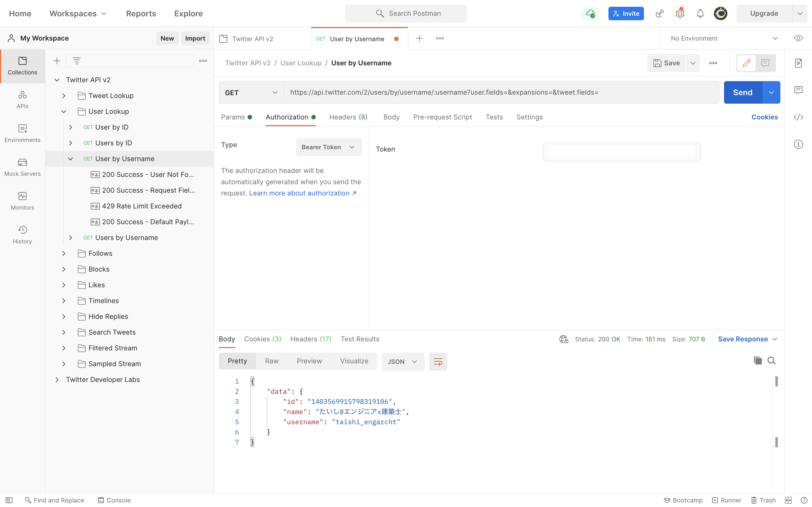Open the GET method dropdown
Screen dimensions: 812x507
coord(251,93)
